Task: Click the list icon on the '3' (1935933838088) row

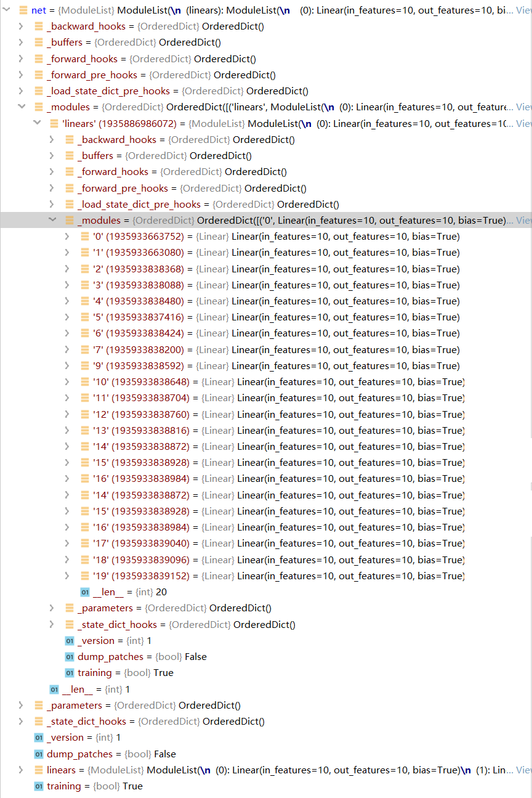Action: 85,285
